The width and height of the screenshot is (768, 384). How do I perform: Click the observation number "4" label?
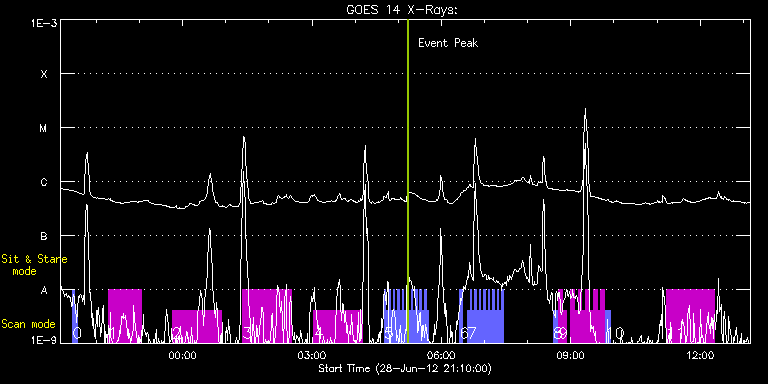[319, 334]
